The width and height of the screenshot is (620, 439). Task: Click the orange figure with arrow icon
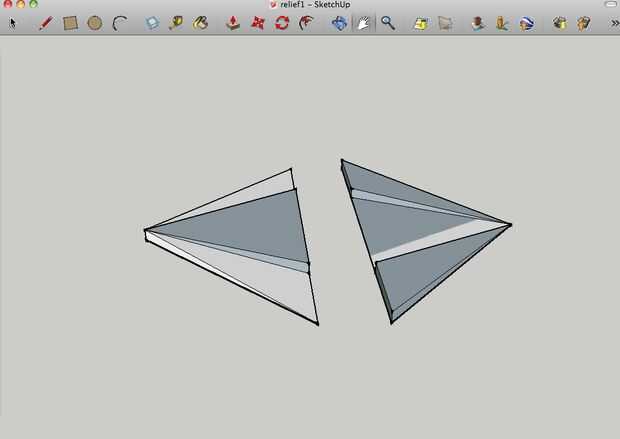[x=502, y=23]
